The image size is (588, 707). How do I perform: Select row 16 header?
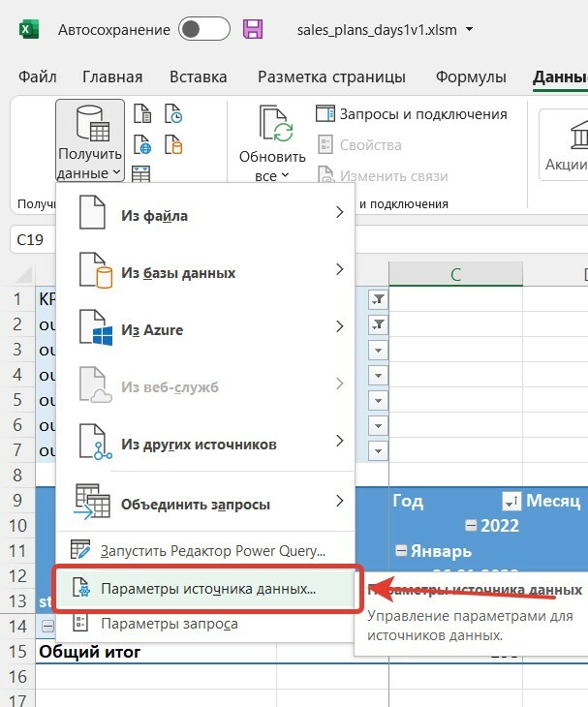(x=17, y=676)
